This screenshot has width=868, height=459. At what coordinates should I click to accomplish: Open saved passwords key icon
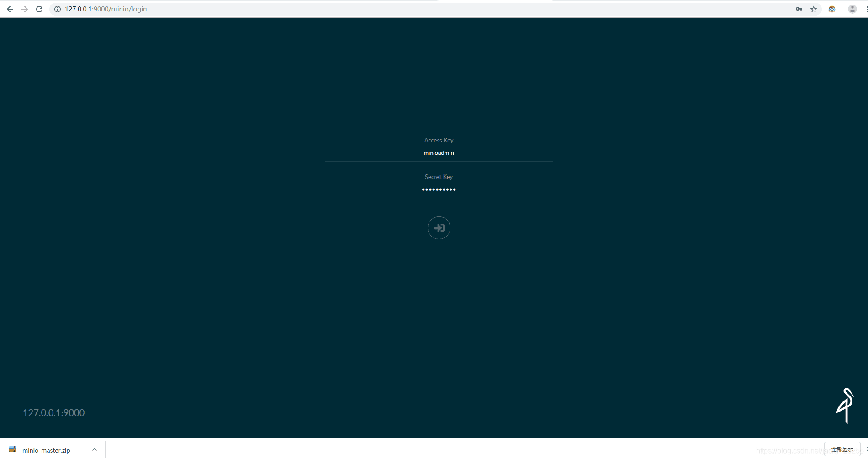(x=799, y=9)
